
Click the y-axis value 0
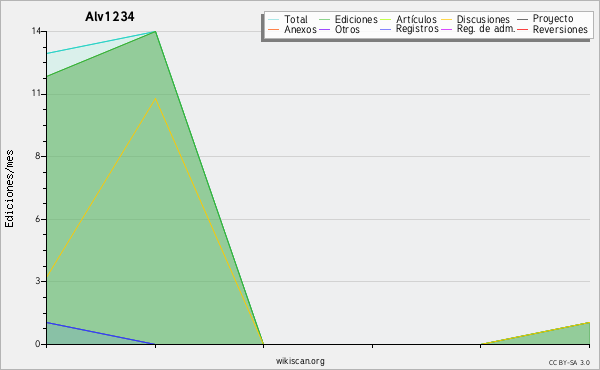click(x=38, y=344)
